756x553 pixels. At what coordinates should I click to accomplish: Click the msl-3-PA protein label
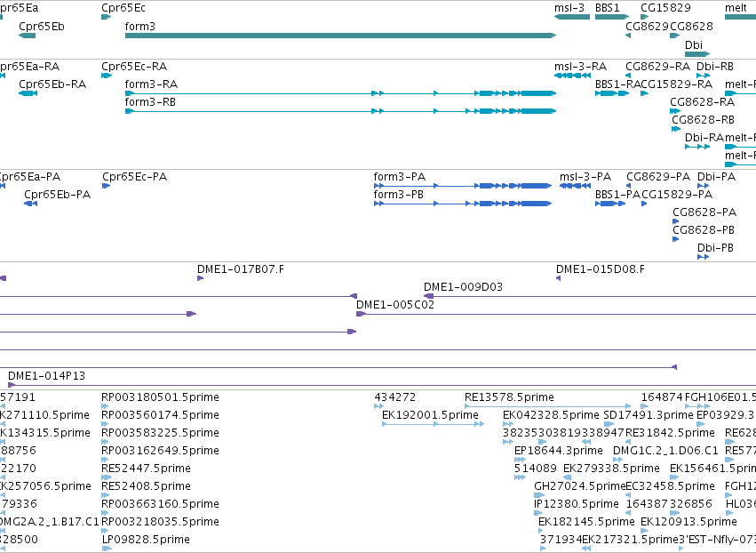click(x=585, y=177)
